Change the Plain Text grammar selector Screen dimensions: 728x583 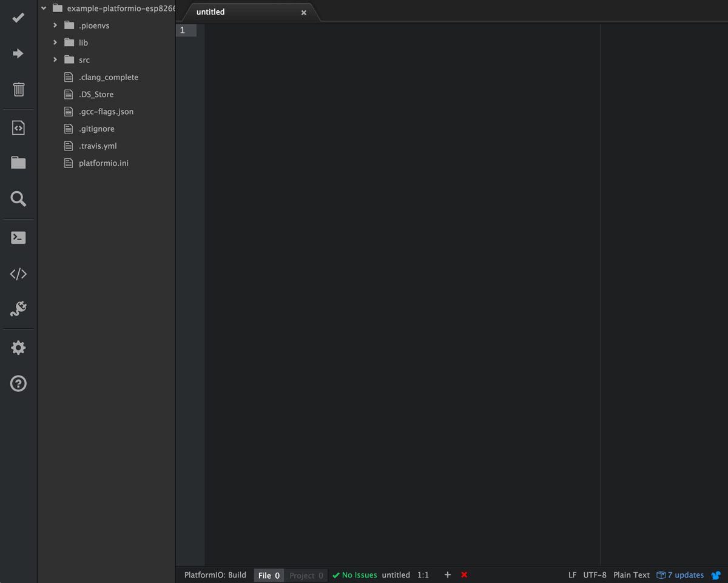(631, 575)
